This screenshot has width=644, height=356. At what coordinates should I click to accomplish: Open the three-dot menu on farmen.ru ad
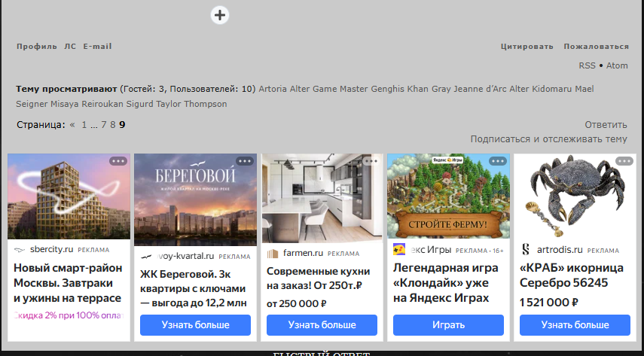(x=371, y=161)
